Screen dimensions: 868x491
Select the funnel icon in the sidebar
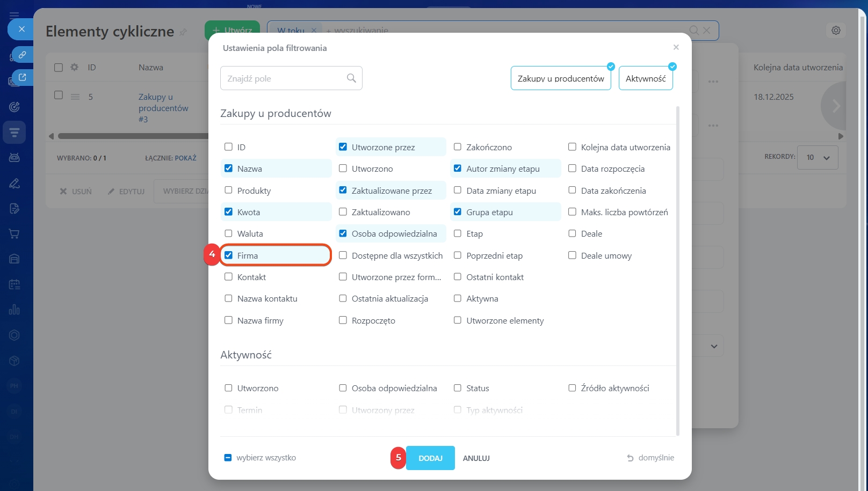(x=15, y=132)
